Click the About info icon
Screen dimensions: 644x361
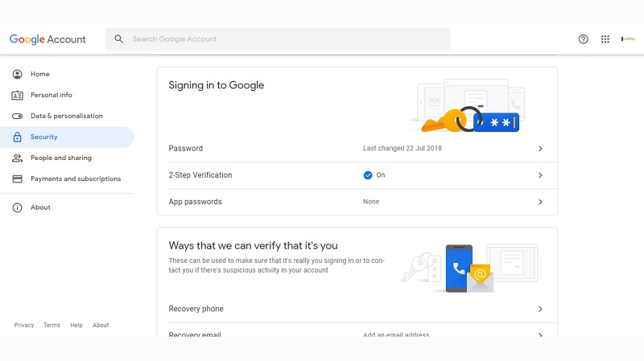[x=17, y=207]
